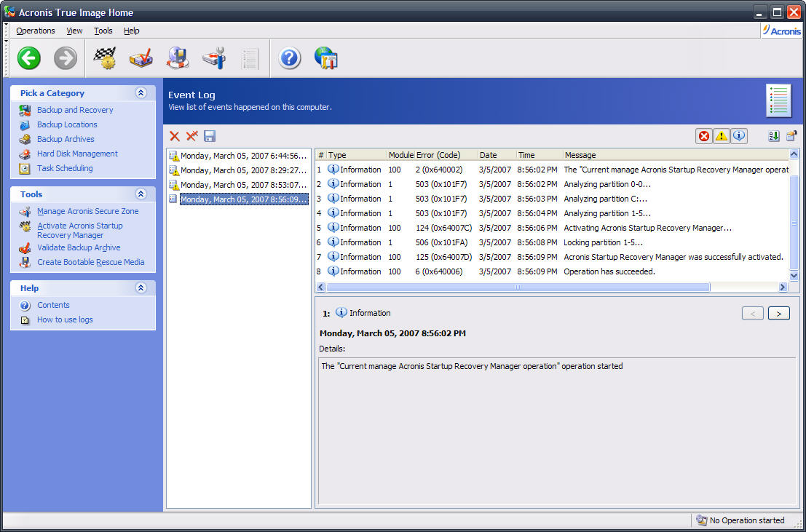Delete all logs with the double red X icon
This screenshot has height=532, width=806.
coord(192,136)
